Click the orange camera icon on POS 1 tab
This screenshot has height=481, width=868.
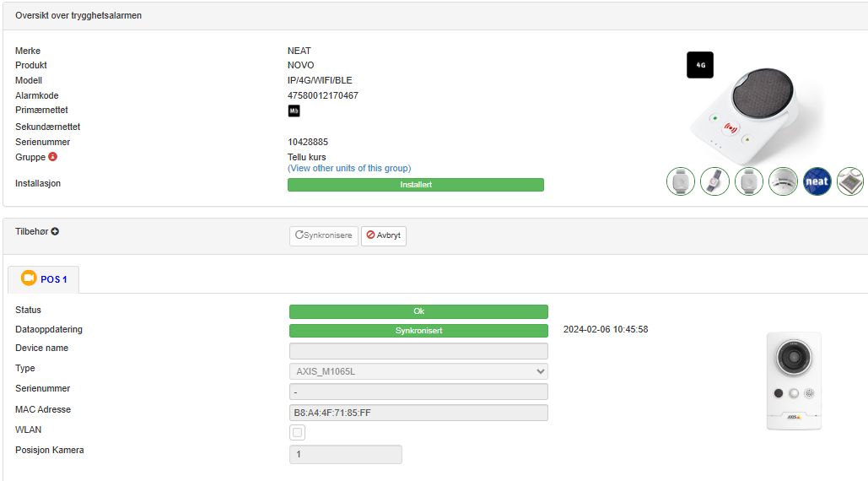[29, 278]
